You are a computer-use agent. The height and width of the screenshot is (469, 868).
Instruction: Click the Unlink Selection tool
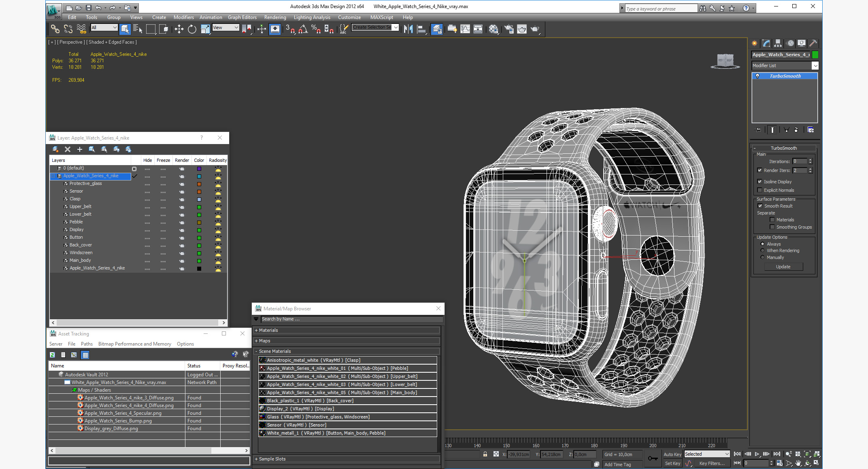point(68,29)
